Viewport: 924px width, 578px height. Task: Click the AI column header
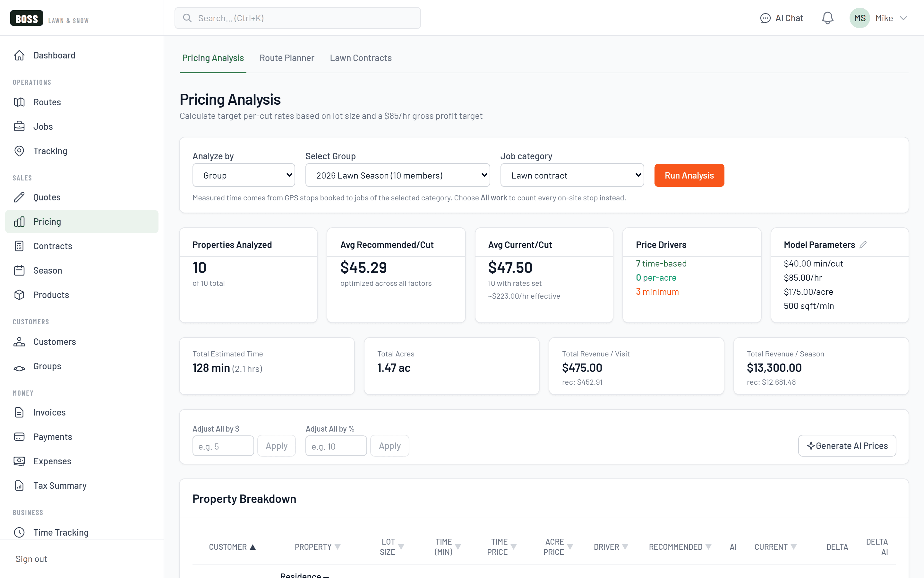(x=733, y=547)
